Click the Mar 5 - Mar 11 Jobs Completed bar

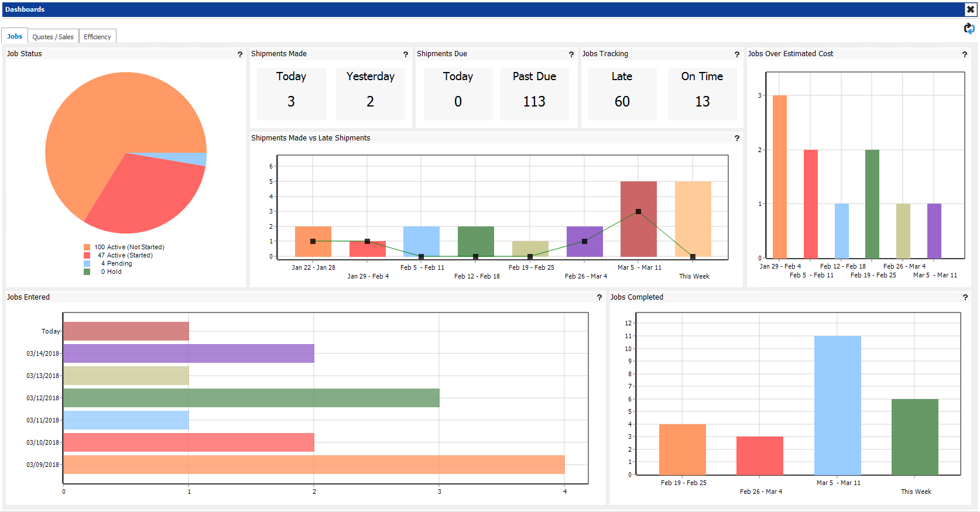837,405
